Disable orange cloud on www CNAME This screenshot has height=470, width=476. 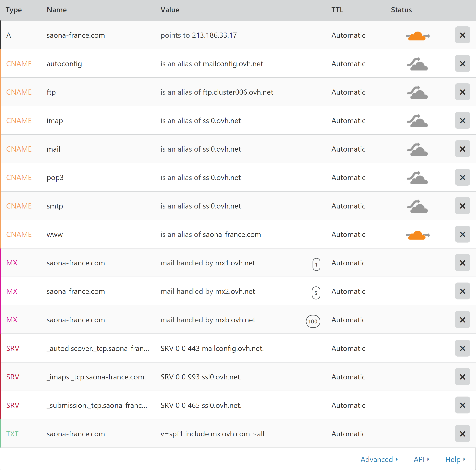(417, 235)
